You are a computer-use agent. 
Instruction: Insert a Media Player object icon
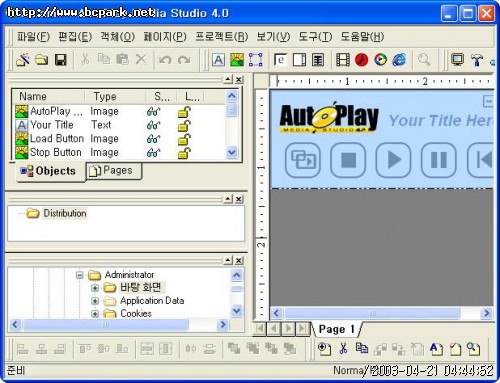click(380, 60)
